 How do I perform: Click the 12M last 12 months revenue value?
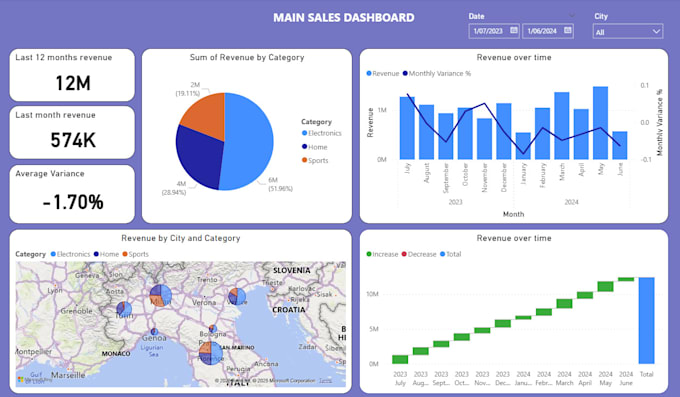tap(73, 83)
